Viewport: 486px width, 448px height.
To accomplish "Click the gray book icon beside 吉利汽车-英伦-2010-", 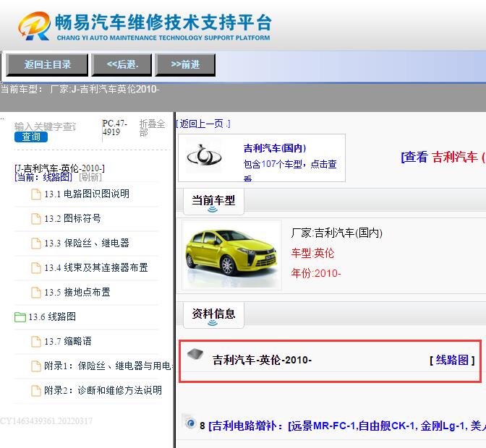I will click(195, 354).
